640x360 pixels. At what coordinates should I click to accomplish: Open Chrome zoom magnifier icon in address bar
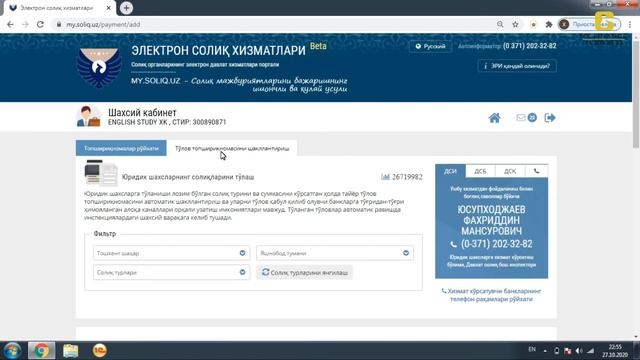pos(500,24)
